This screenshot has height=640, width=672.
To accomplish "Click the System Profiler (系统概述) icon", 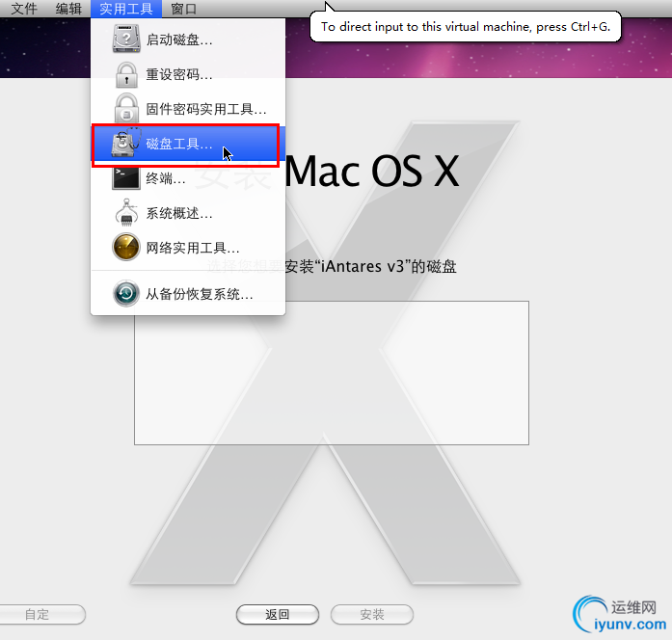I will pos(126,212).
